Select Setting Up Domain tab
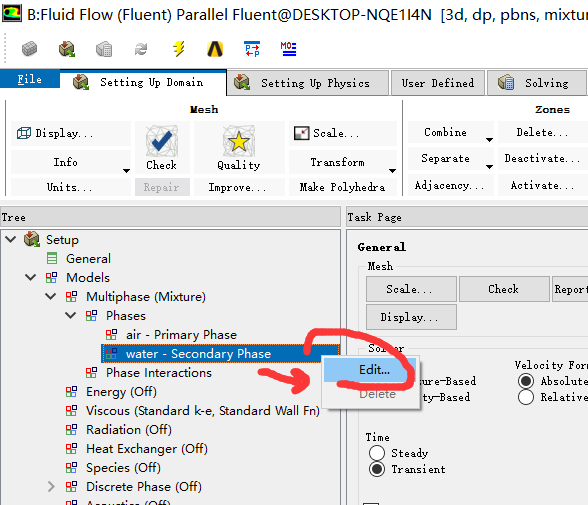 [143, 82]
